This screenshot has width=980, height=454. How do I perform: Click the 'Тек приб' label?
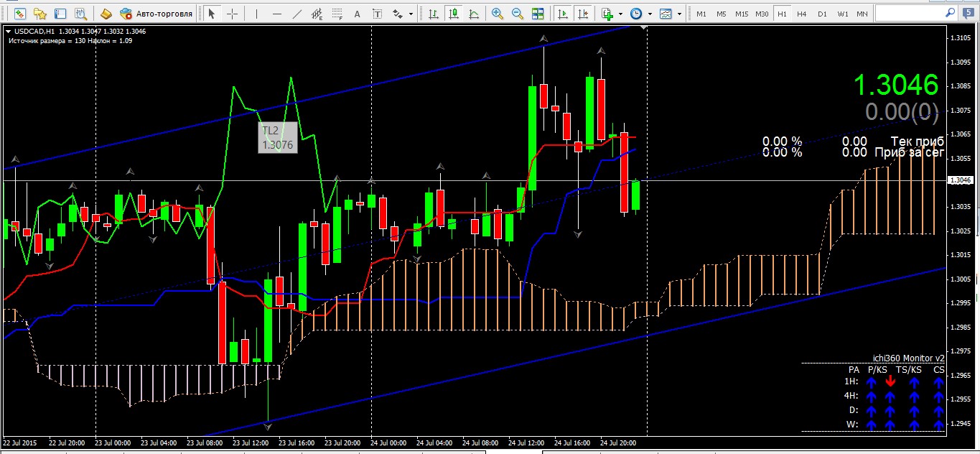pyautogui.click(x=918, y=142)
